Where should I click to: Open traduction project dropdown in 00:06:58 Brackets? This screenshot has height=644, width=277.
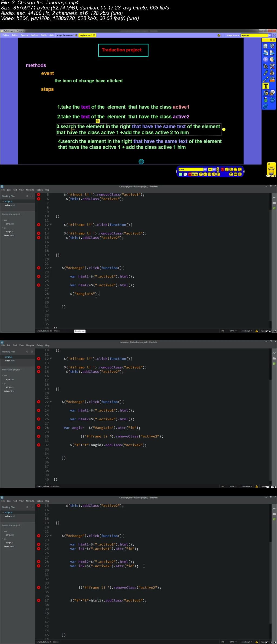pos(12,214)
